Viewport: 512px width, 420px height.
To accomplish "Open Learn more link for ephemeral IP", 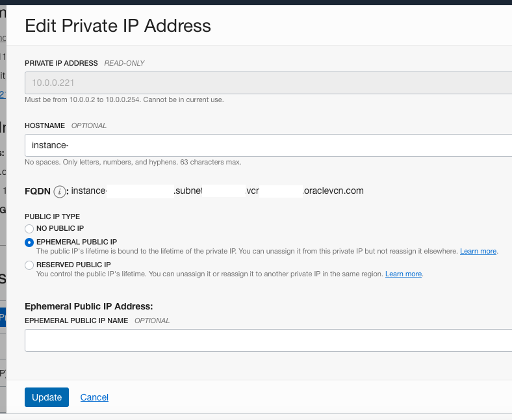I will point(478,251).
